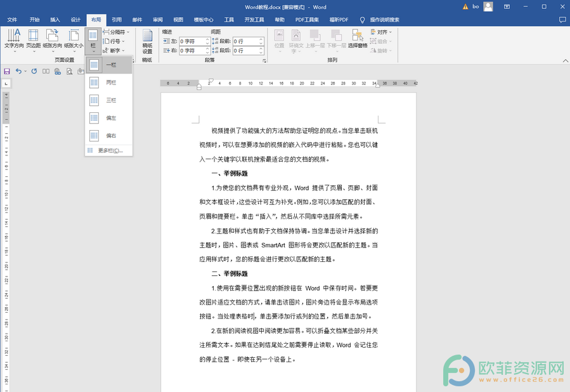Click heading 一、举例标题 in document
The image size is (570, 392).
230,173
